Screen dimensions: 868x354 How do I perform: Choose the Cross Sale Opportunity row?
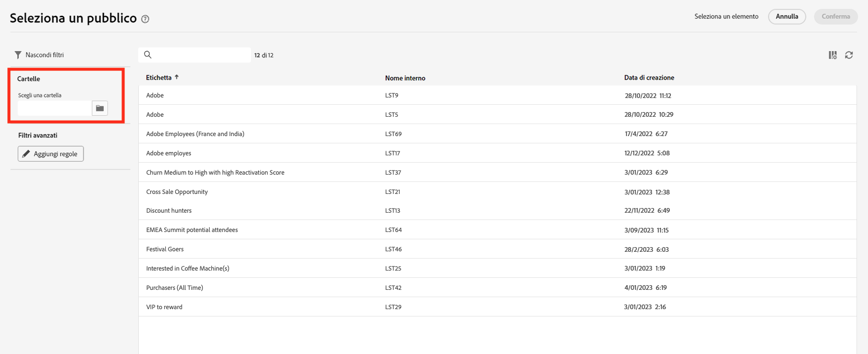(x=177, y=192)
